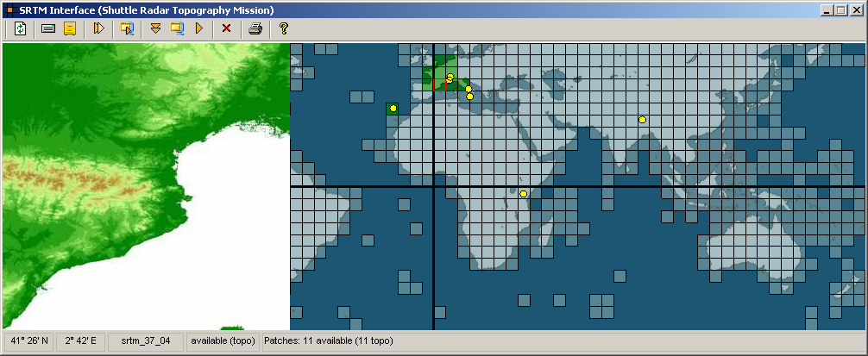868x356 pixels.
Task: Click the latitude readout "41° 26' N"
Action: click(28, 341)
